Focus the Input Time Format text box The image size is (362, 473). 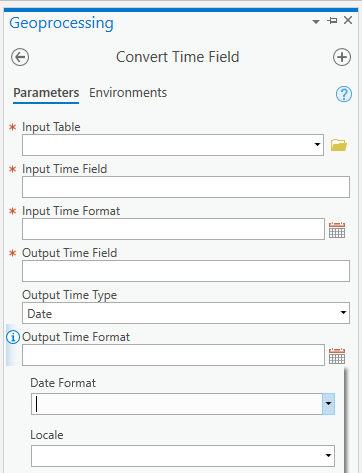point(173,229)
